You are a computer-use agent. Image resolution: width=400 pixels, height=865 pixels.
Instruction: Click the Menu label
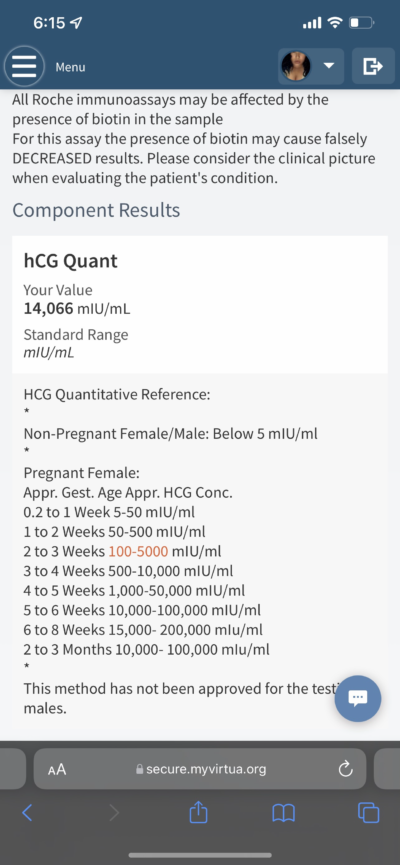point(70,67)
